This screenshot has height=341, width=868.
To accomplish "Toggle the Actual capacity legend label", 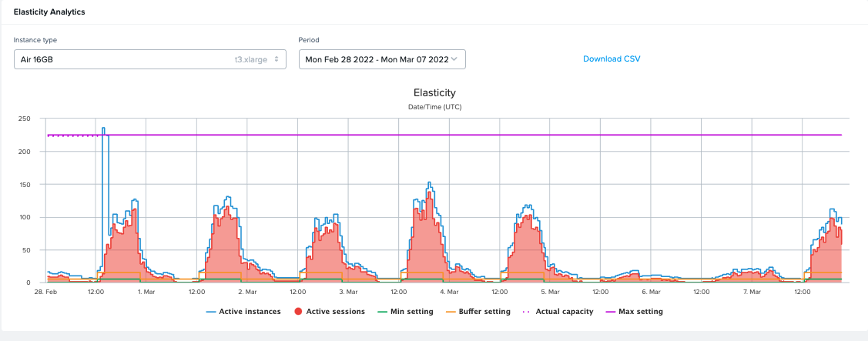I will (563, 312).
